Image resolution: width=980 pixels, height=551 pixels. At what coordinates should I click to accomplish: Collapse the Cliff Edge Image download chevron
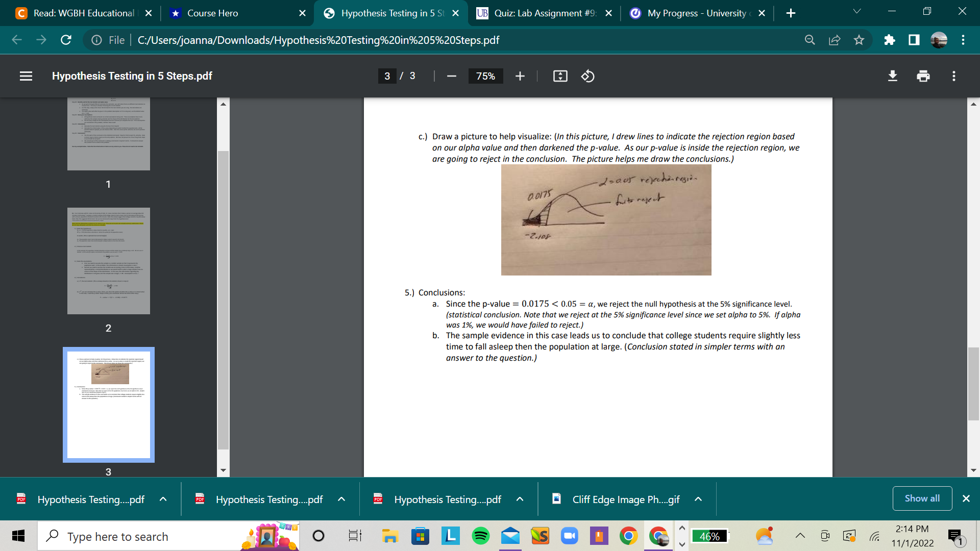tap(698, 499)
